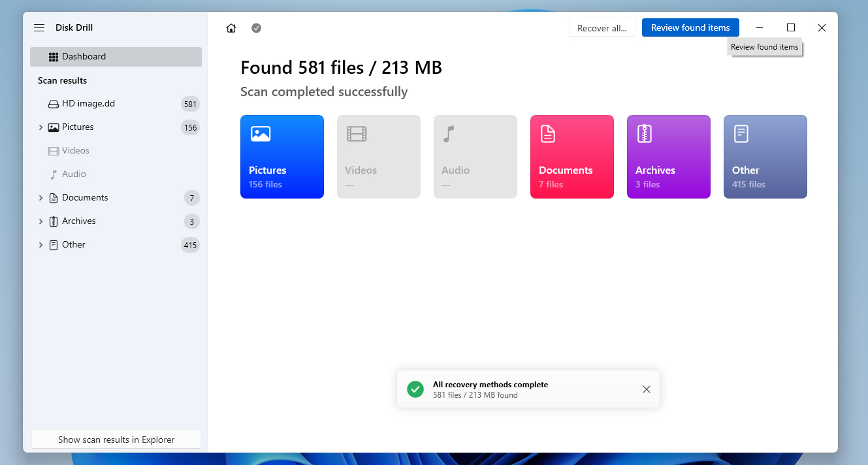
Task: Click '156 files' on Pictures card
Action: tap(266, 185)
